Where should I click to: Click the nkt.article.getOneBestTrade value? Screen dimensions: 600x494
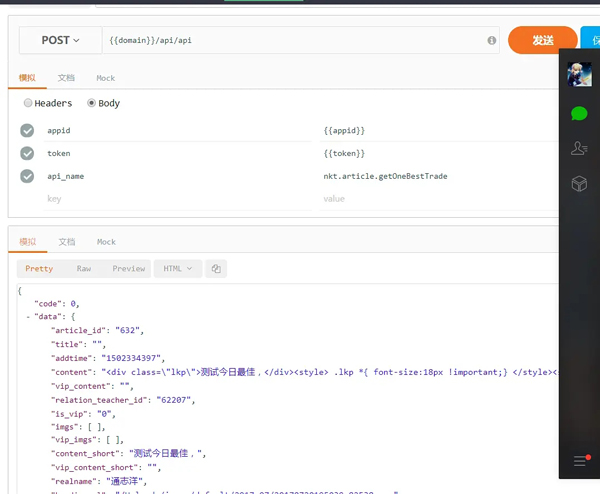pos(385,176)
